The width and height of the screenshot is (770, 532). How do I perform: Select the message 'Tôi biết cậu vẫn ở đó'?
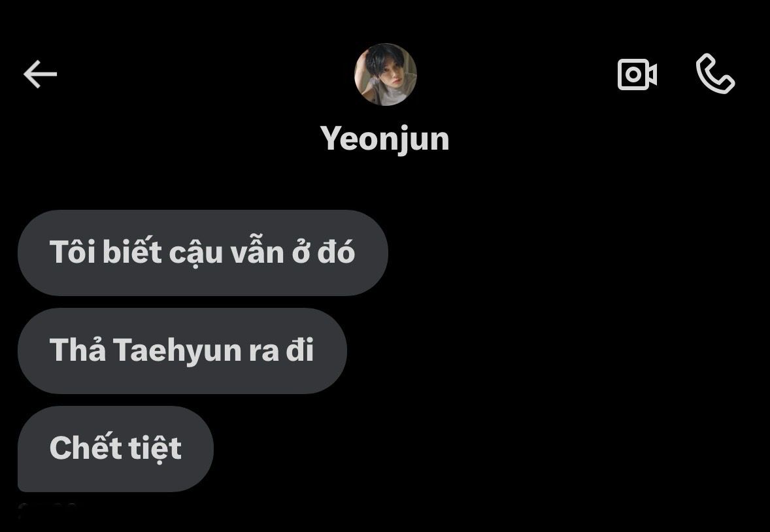pos(203,253)
